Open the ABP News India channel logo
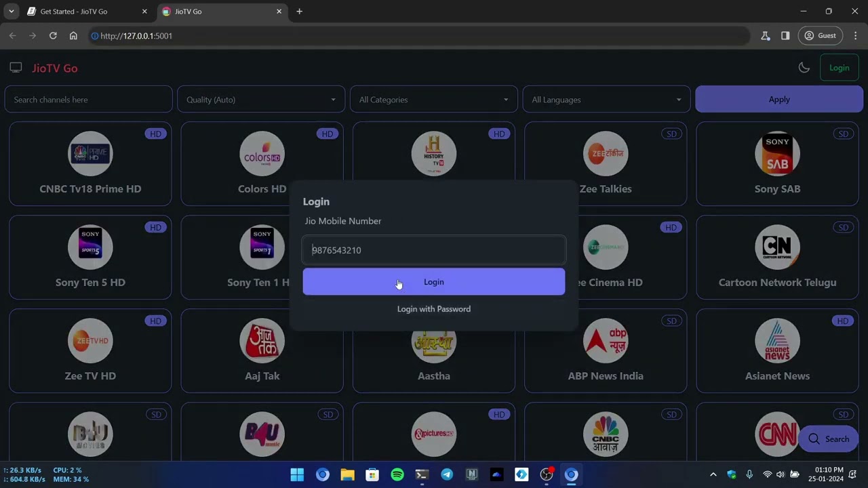The image size is (868, 488). click(x=606, y=340)
